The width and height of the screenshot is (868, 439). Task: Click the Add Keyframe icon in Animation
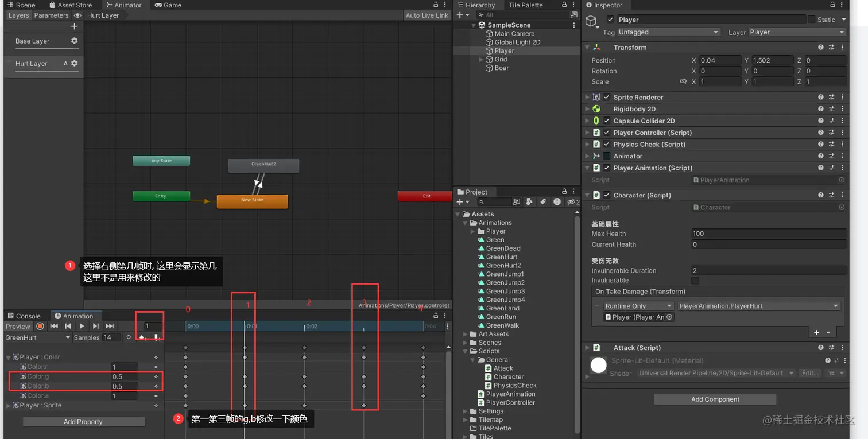(142, 337)
